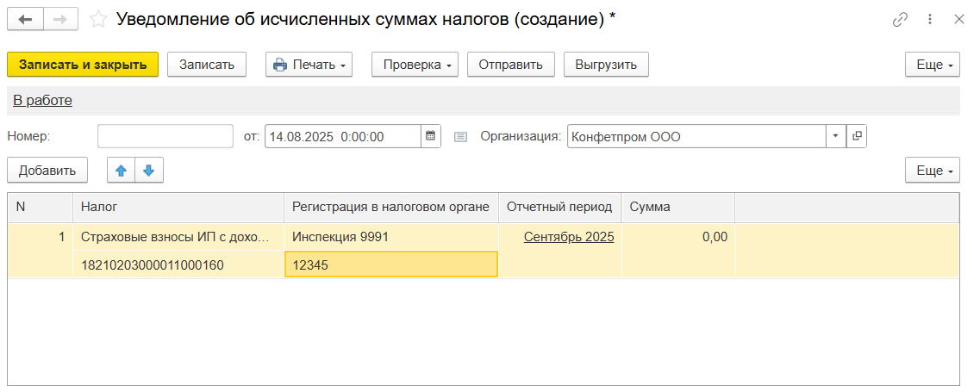Open the organization card via square icon
Image resolution: width=980 pixels, height=392 pixels.
tap(857, 136)
